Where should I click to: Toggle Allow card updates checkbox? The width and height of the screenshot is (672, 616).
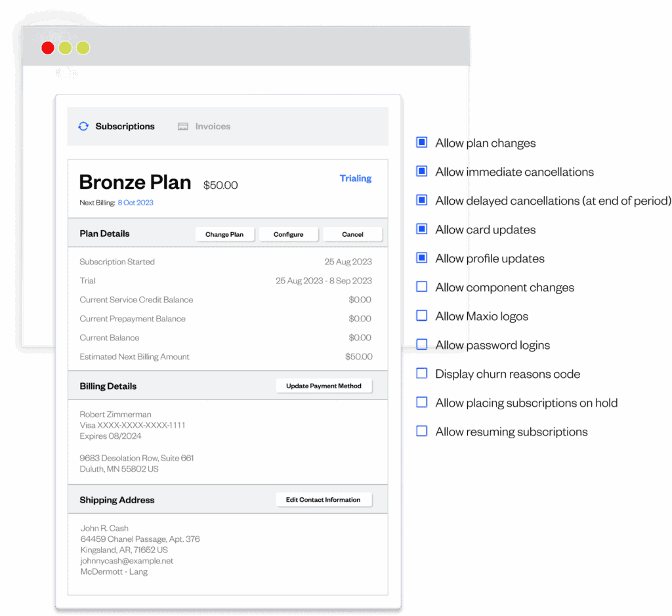coord(422,229)
